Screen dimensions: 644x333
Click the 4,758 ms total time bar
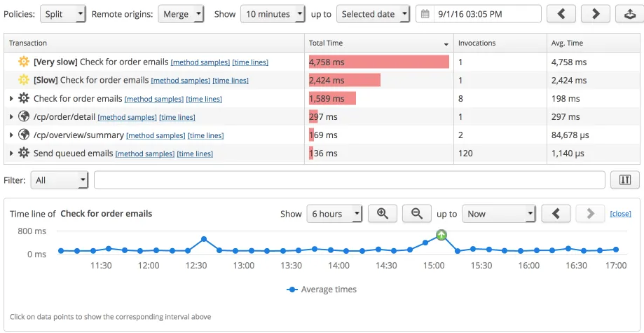[x=378, y=62]
